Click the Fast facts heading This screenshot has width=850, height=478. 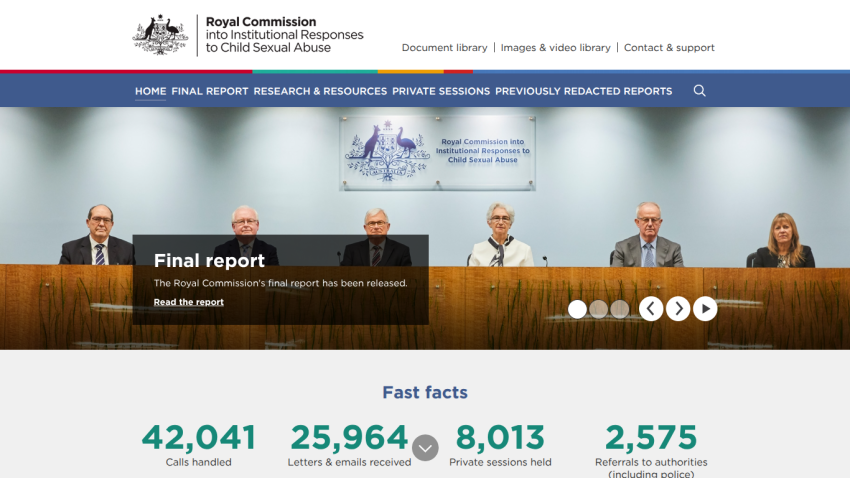point(425,392)
